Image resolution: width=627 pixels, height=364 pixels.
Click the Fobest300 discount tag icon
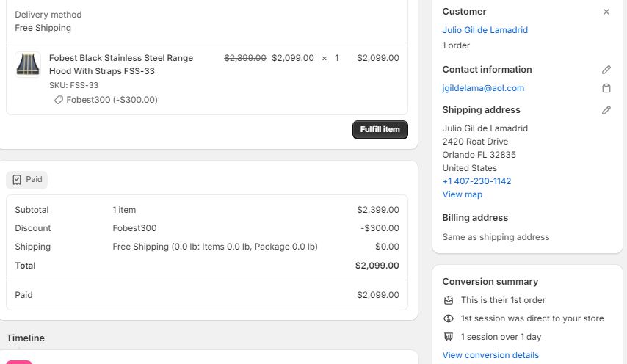[59, 100]
